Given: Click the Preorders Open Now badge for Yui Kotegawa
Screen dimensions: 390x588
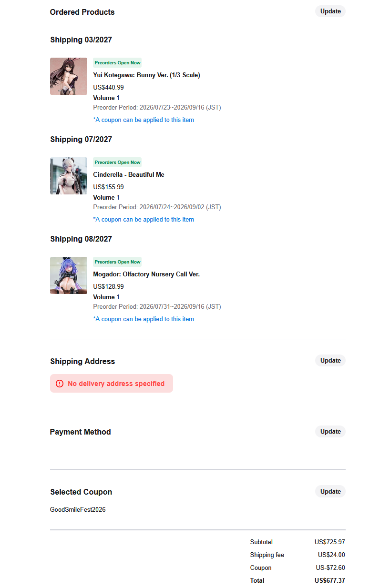Looking at the screenshot, I should click(117, 63).
